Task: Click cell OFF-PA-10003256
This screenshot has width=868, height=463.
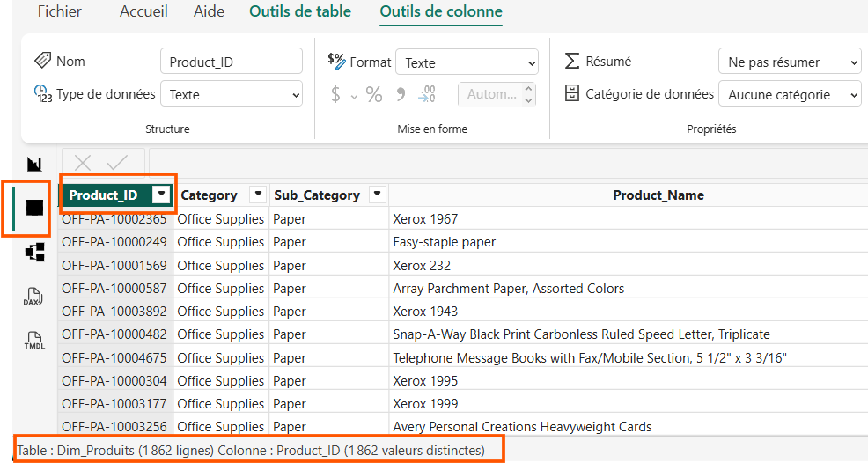Action: click(114, 426)
